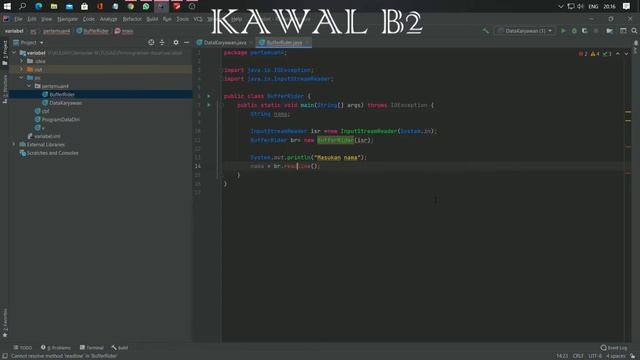This screenshot has height=360, width=640.
Task: Open the Problems tool window
Action: (56, 348)
